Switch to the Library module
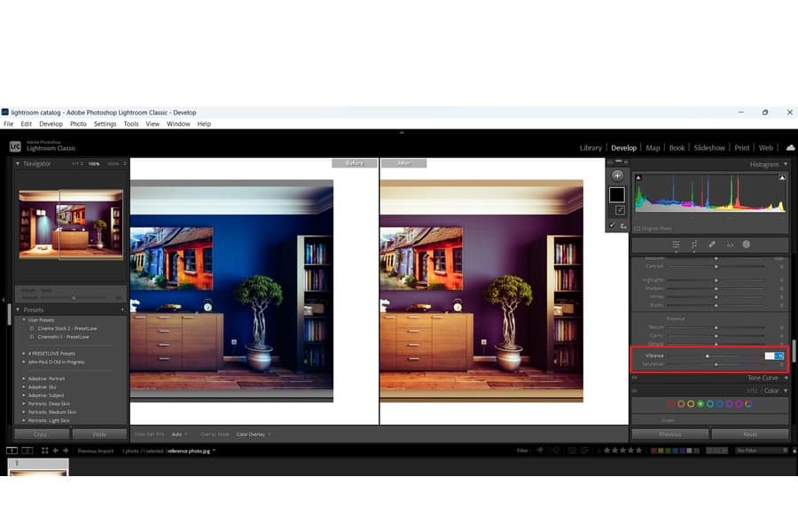Screen dimensions: 798x532 coord(591,148)
